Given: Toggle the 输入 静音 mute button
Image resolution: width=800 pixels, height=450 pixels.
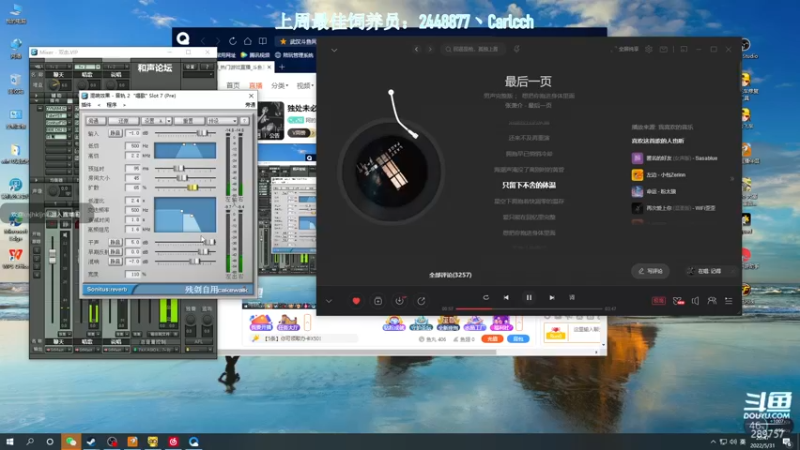Looking at the screenshot, I should tap(115, 133).
